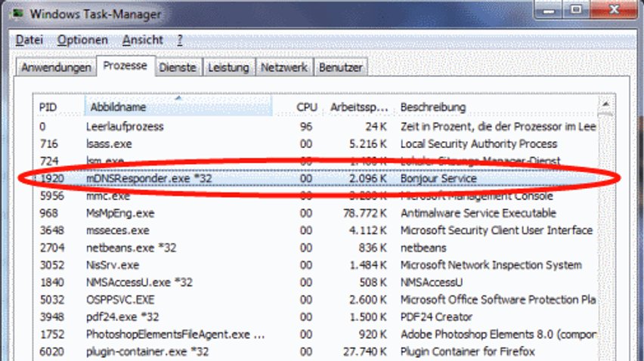Viewport: 644px width, 361px height.
Task: Select the Leerlaufprozess row
Action: point(316,127)
